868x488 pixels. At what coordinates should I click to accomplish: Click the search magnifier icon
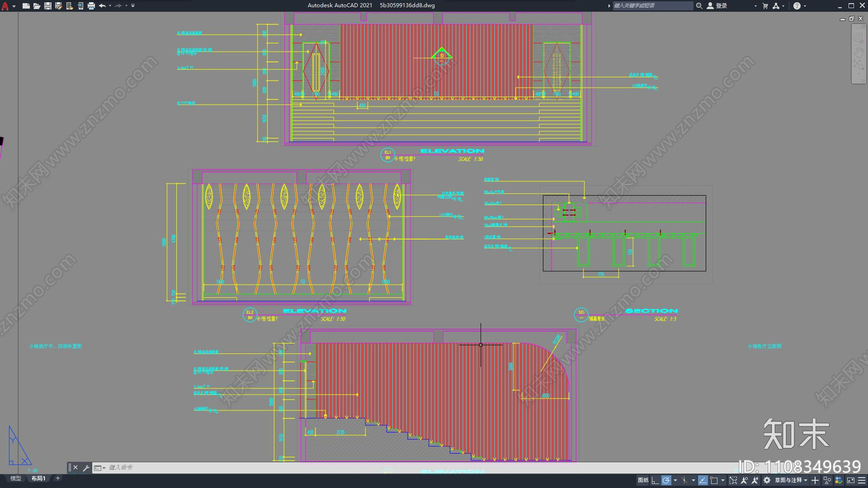699,6
